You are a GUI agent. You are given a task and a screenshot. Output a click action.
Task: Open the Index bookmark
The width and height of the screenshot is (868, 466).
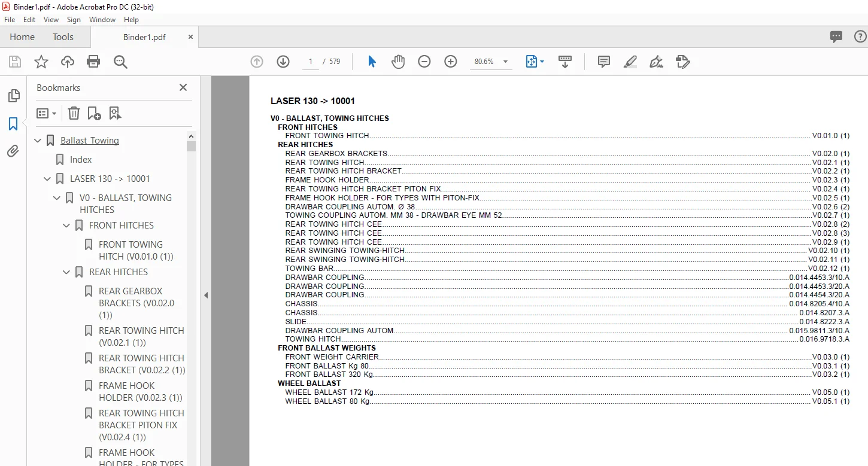[80, 160]
